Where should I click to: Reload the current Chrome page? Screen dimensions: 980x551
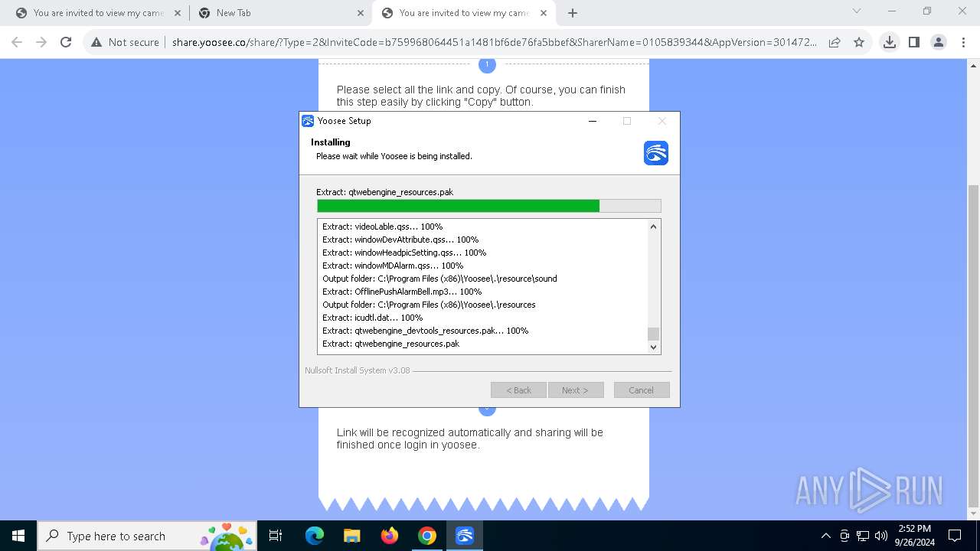click(x=66, y=42)
